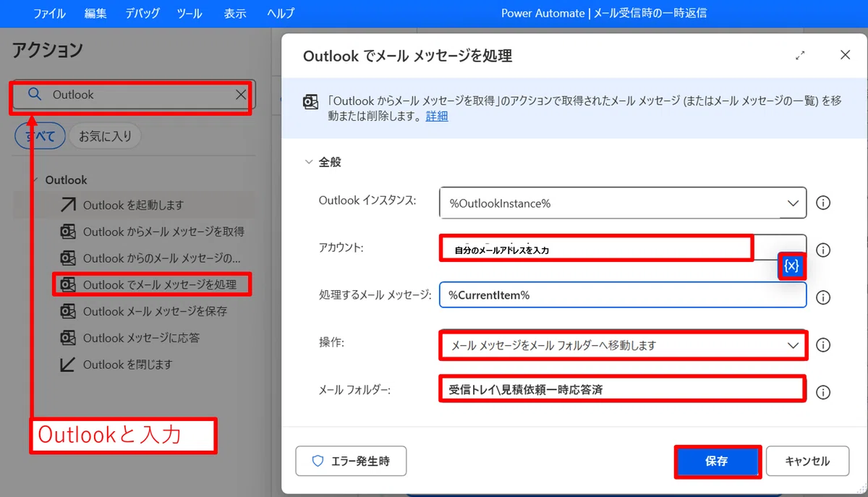
Task: Show info for メール フォルダー
Action: point(822,392)
